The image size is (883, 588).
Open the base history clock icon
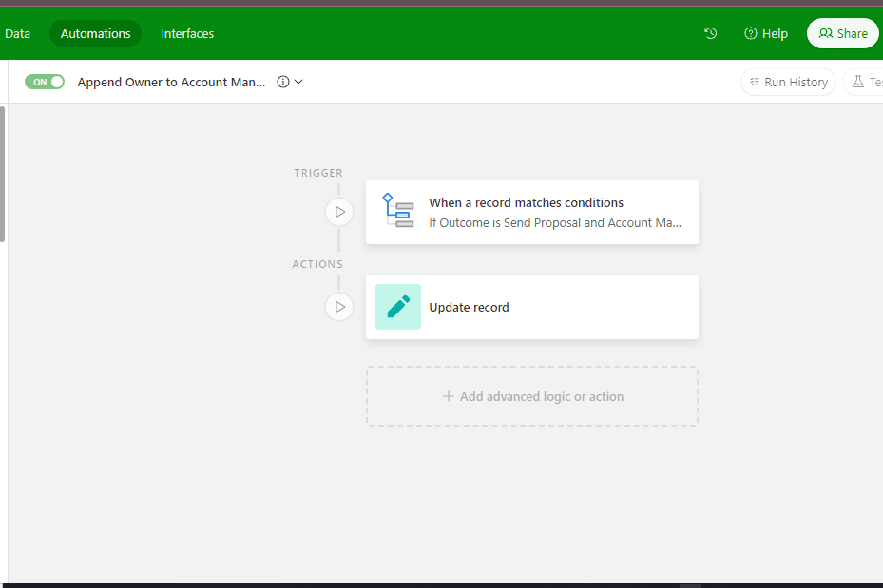pos(710,33)
